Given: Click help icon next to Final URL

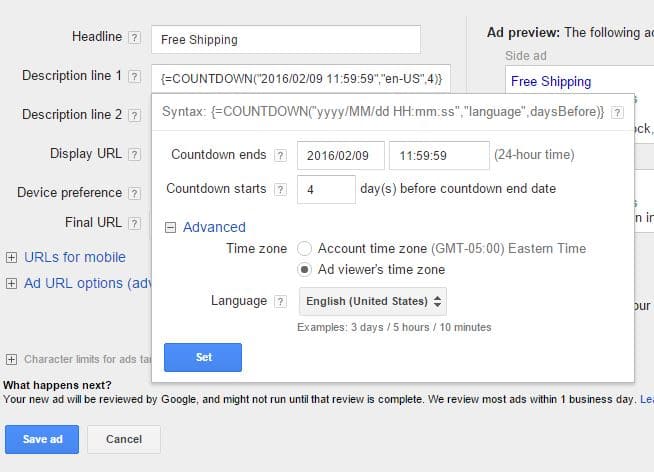Looking at the screenshot, I should (x=134, y=223).
